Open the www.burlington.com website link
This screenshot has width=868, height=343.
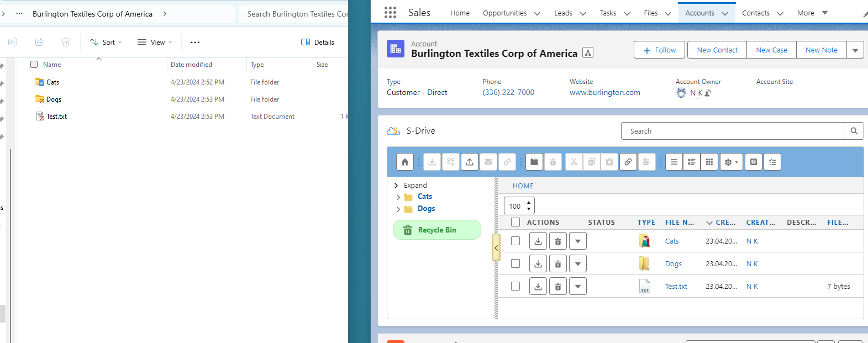click(x=604, y=93)
